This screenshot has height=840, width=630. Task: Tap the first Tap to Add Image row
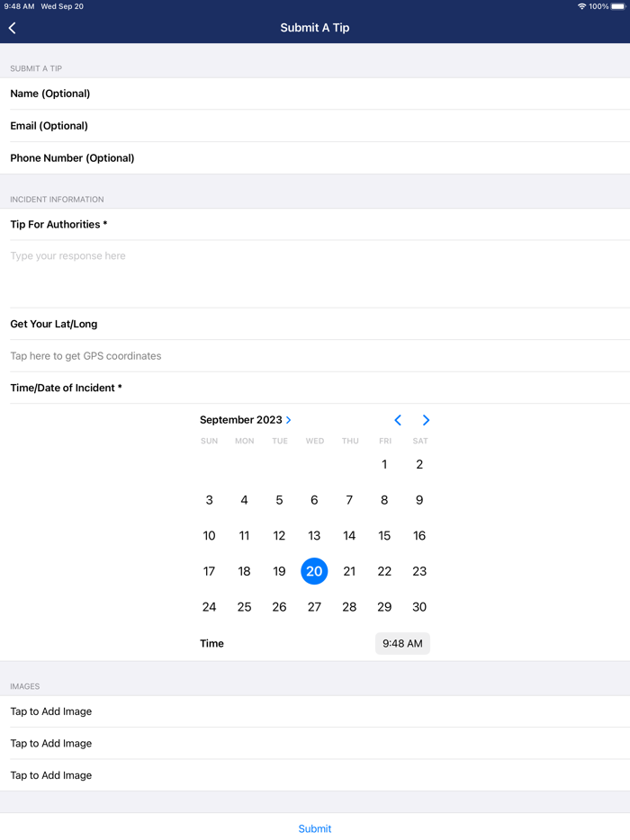tap(315, 711)
